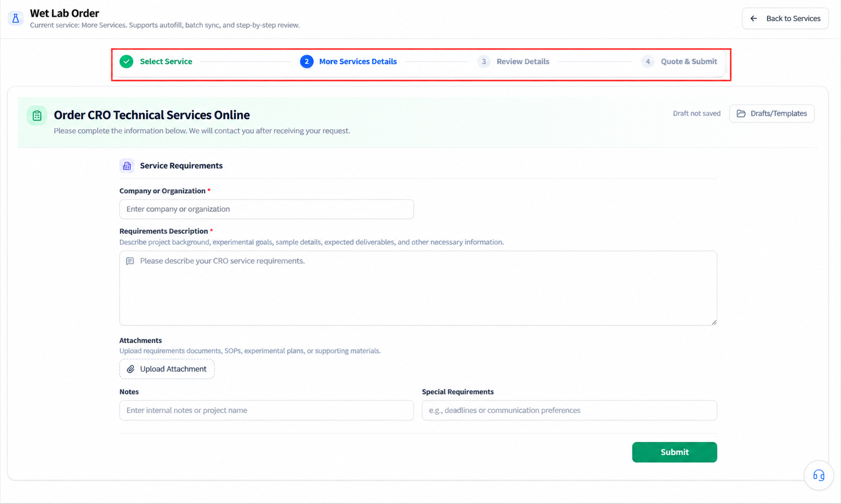The height and width of the screenshot is (504, 841).
Task: Click the step 4 circle icon
Action: (x=648, y=61)
